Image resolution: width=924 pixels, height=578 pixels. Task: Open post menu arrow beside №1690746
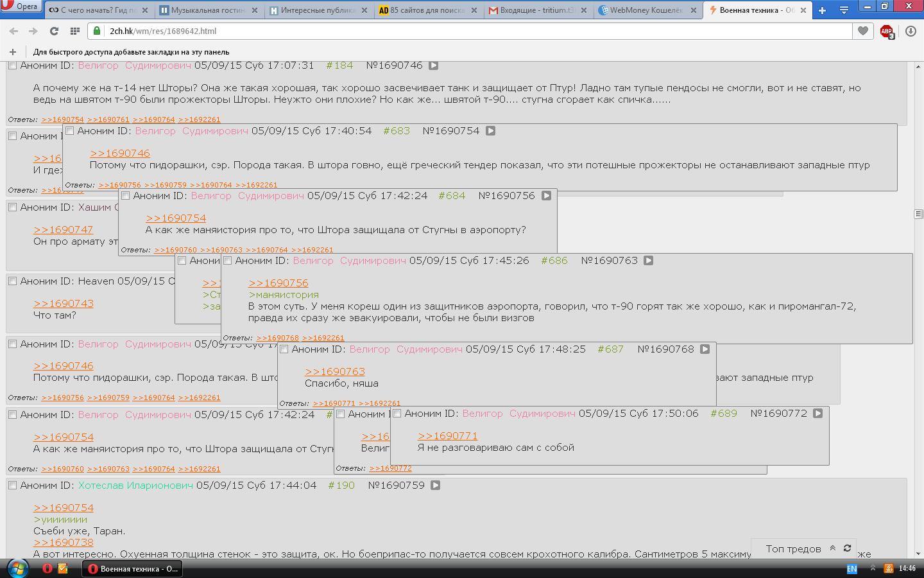click(433, 66)
